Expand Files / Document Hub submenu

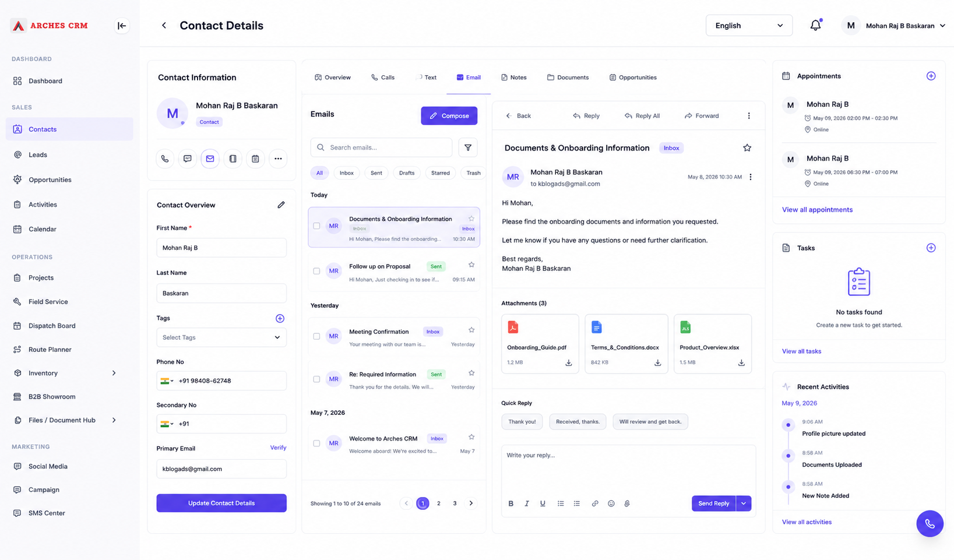click(x=114, y=420)
